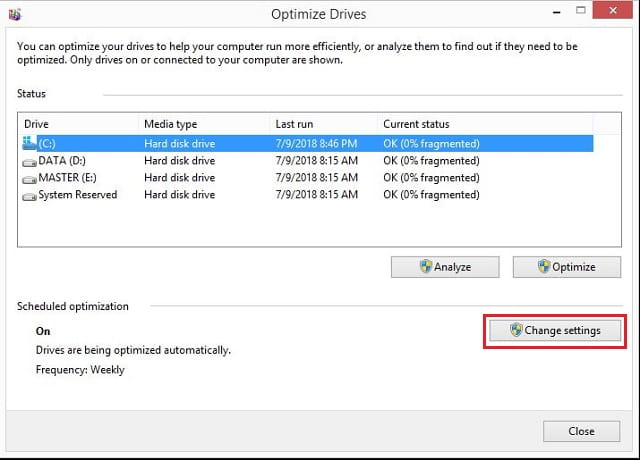The height and width of the screenshot is (460, 640).
Task: Select the System Reserved drive icon
Action: (29, 196)
